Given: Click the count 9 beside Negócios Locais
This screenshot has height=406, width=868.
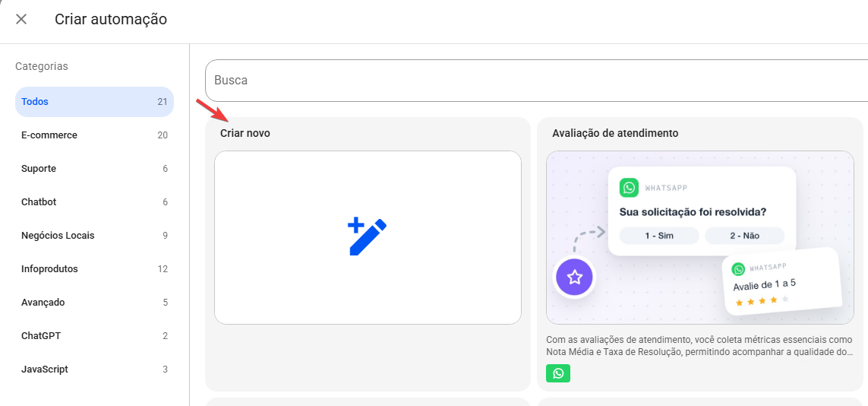Looking at the screenshot, I should 165,236.
